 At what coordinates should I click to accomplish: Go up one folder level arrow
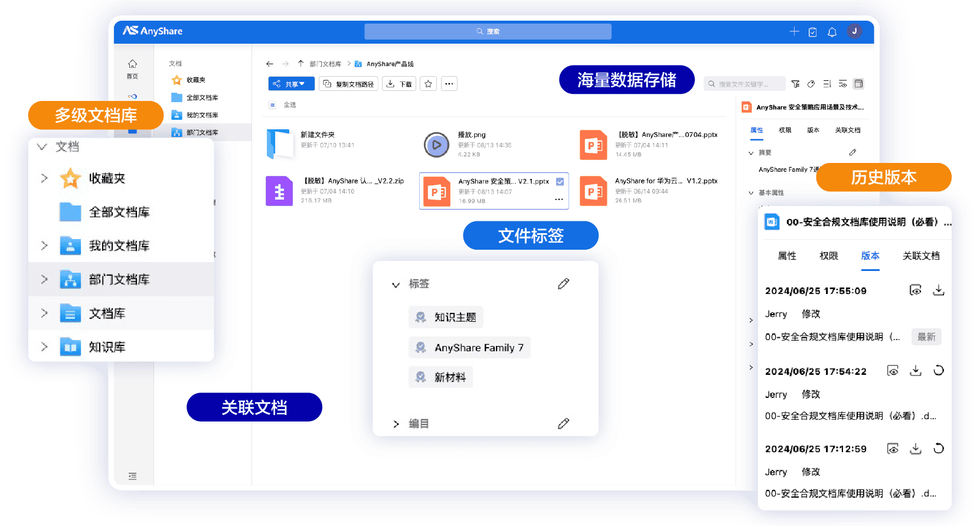pyautogui.click(x=300, y=63)
